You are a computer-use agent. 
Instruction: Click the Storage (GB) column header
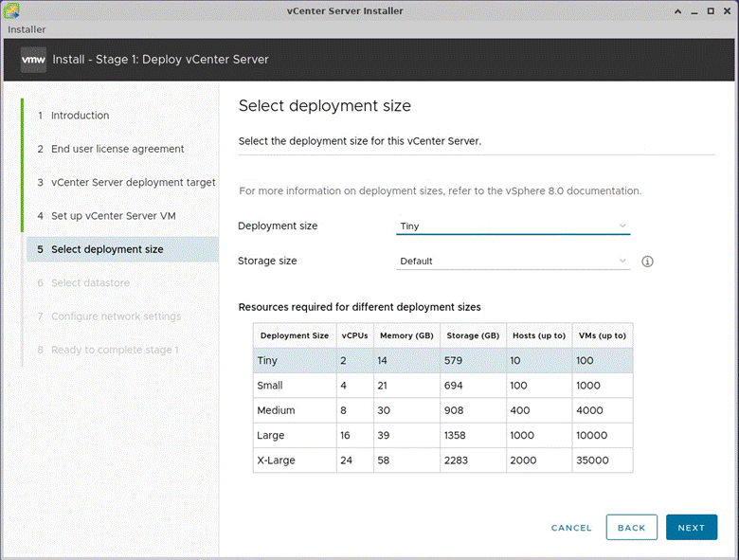click(473, 335)
